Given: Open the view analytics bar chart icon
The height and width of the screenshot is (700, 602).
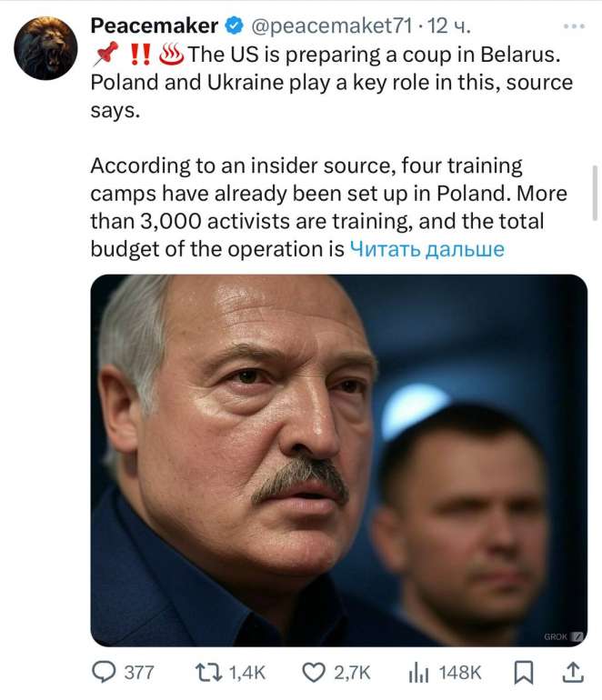Looking at the screenshot, I should click(x=417, y=672).
